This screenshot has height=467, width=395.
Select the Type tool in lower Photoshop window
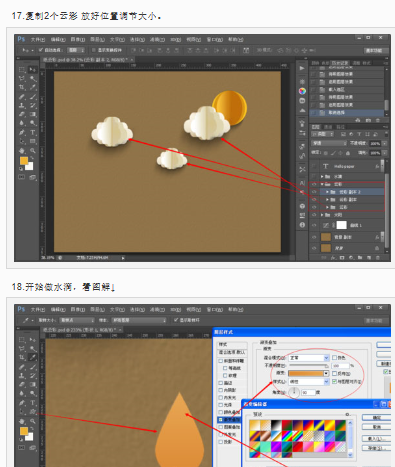coord(33,403)
